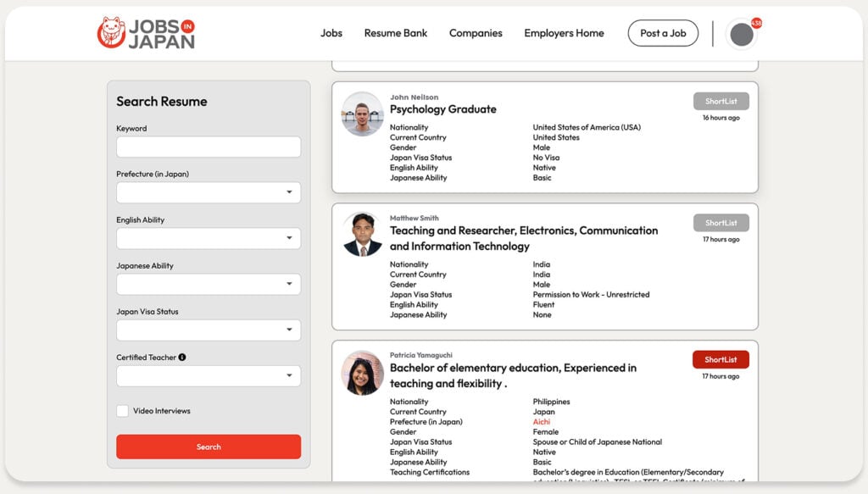Go to Resume Bank
This screenshot has height=494, width=868.
click(x=396, y=33)
